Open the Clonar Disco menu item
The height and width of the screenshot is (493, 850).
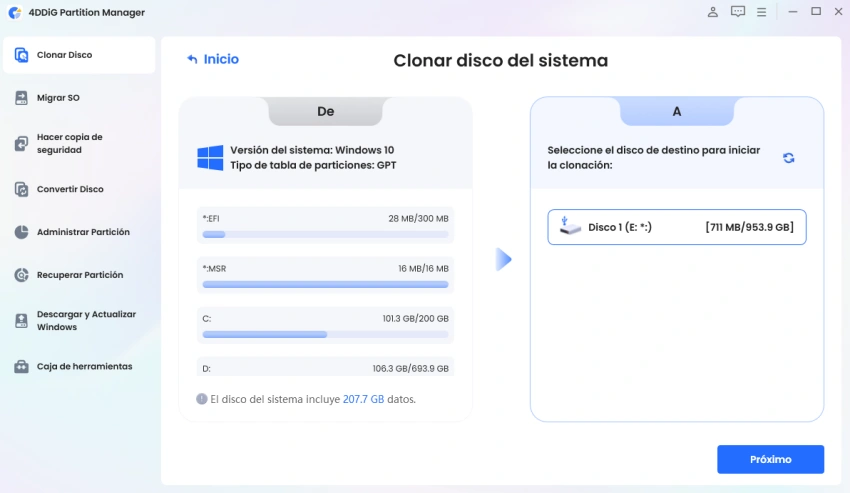[79, 55]
